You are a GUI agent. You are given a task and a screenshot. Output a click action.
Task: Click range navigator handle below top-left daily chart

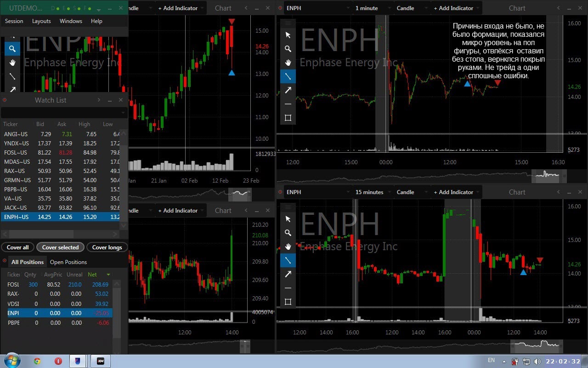click(240, 194)
